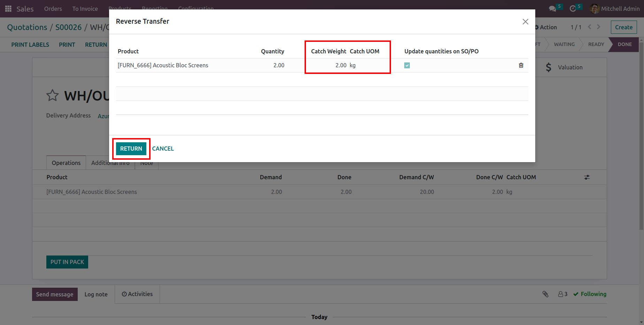Click Mitchell Admin user avatar

(595, 9)
